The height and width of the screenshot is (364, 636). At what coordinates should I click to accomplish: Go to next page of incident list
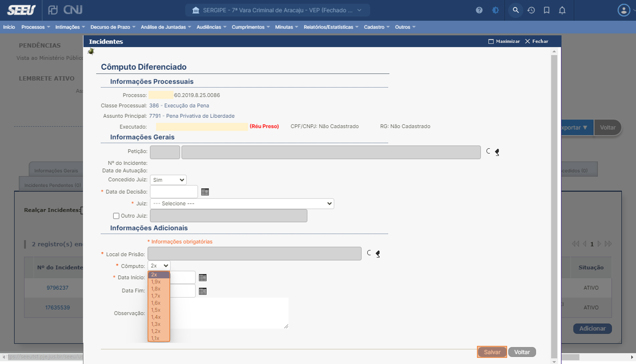599,244
